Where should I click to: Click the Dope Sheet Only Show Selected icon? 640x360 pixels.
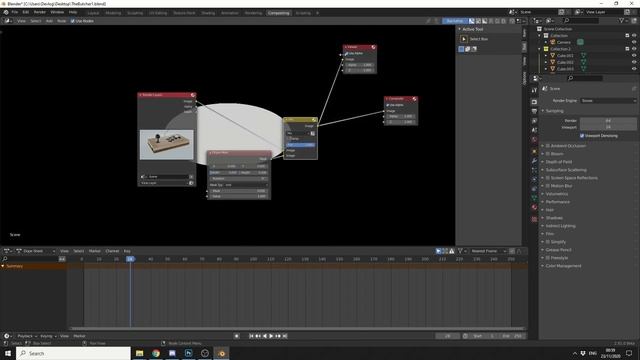point(438,251)
